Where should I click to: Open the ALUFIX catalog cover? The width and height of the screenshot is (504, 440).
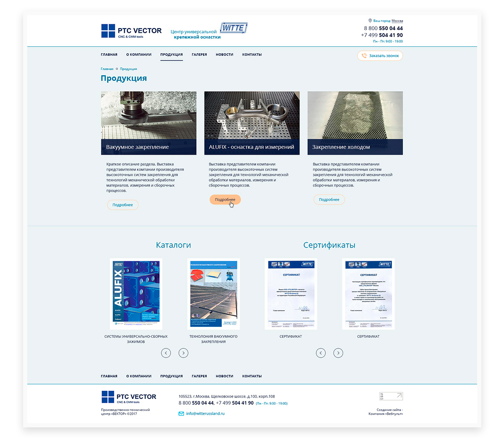(x=136, y=294)
